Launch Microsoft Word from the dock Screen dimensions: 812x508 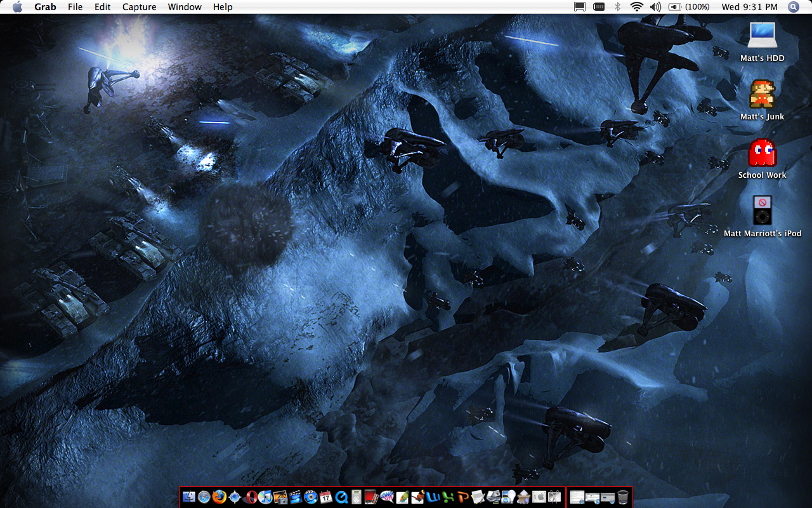click(x=433, y=497)
